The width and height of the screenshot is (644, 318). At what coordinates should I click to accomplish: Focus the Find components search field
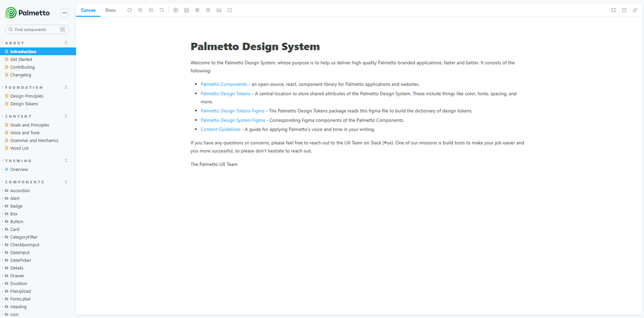pyautogui.click(x=37, y=29)
